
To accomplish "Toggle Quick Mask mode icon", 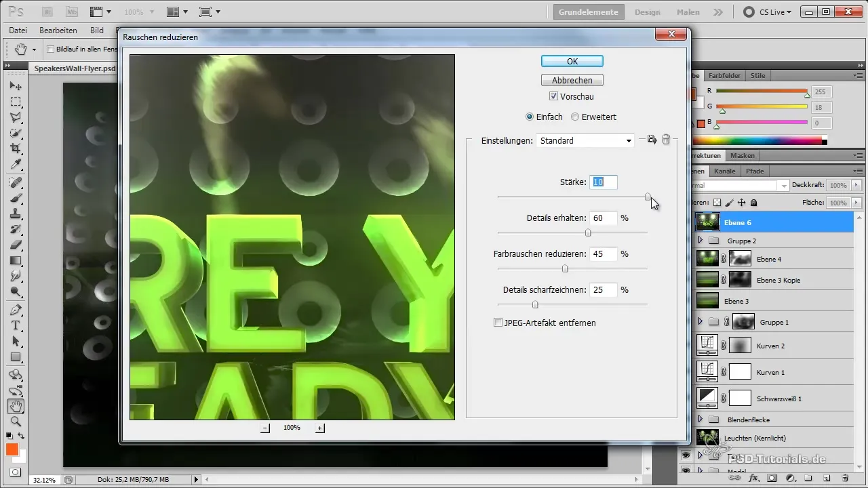I will pos(16,472).
